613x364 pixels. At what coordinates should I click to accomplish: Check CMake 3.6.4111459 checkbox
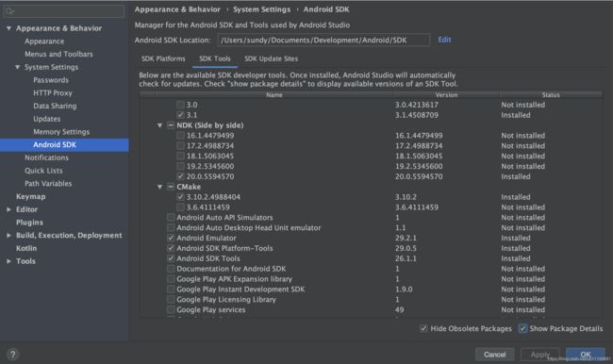(180, 207)
